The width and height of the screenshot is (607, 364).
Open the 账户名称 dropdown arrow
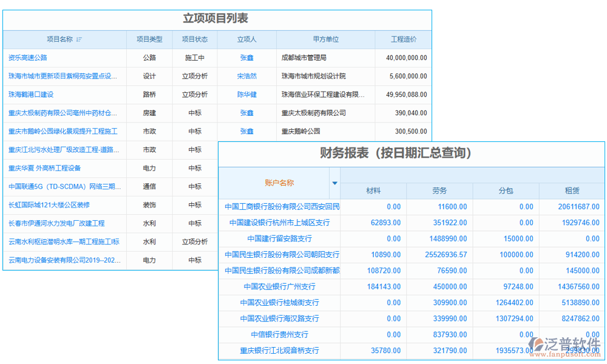(334, 183)
